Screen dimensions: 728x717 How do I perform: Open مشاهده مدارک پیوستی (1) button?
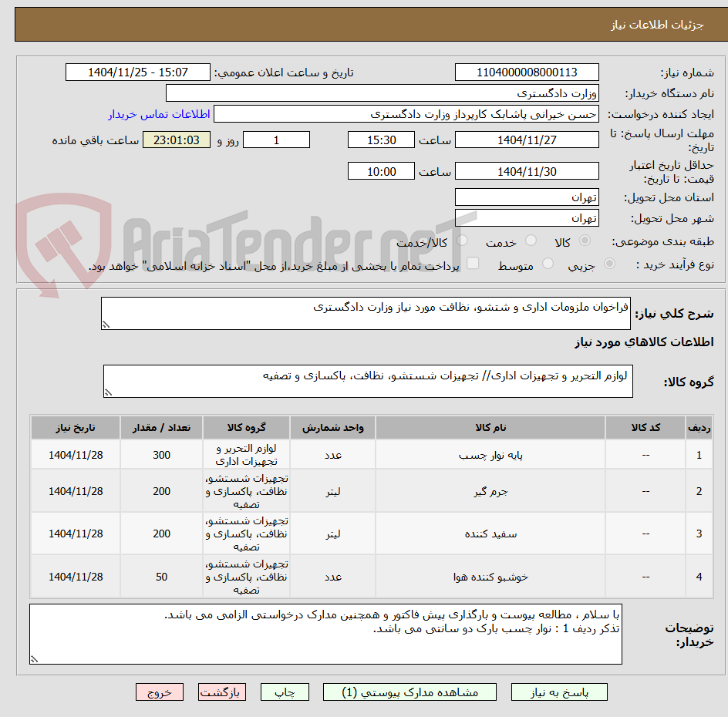point(410,692)
